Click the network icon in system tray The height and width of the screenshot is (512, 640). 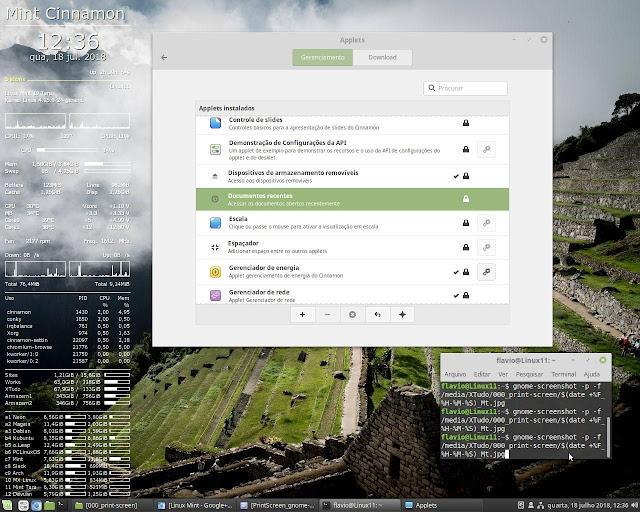click(x=541, y=505)
